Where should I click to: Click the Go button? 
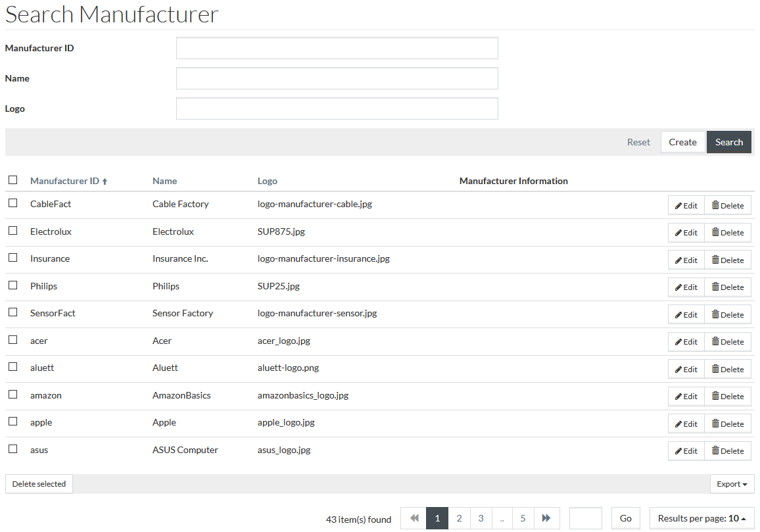click(625, 518)
